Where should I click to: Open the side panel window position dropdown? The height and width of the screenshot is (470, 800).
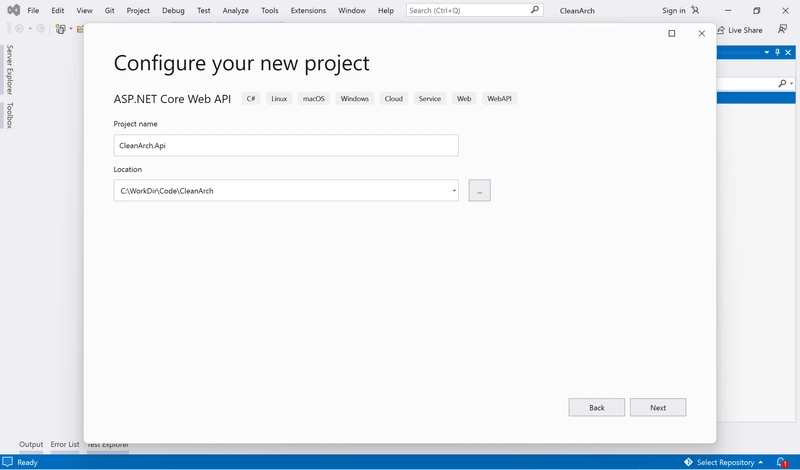click(x=766, y=52)
